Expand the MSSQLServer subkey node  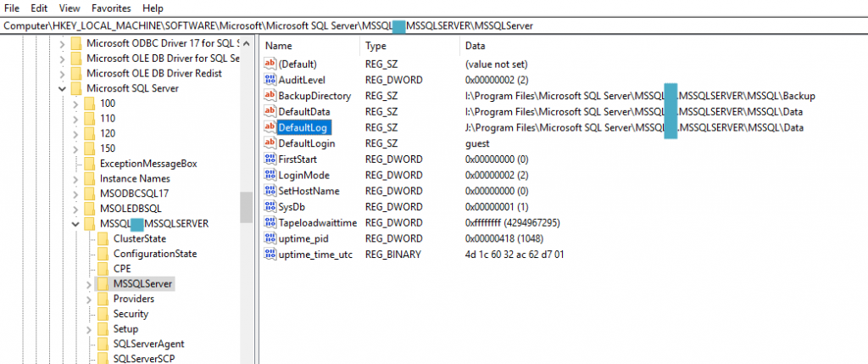(x=88, y=283)
